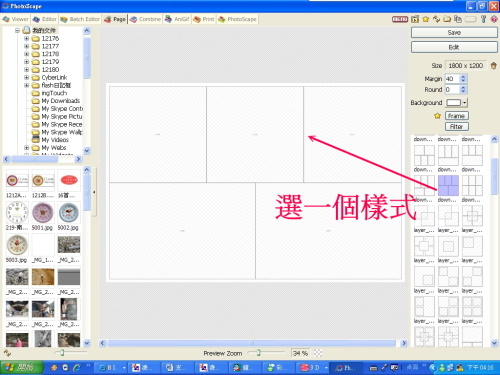Click the Internet Explorer quick launch icon
This screenshot has width=500, height=375.
coord(76,367)
